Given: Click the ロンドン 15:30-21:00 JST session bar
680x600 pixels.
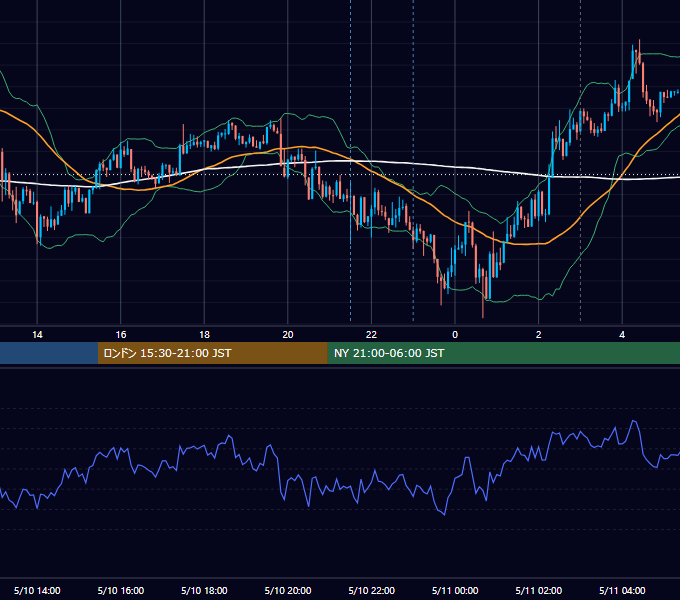Looking at the screenshot, I should click(212, 353).
